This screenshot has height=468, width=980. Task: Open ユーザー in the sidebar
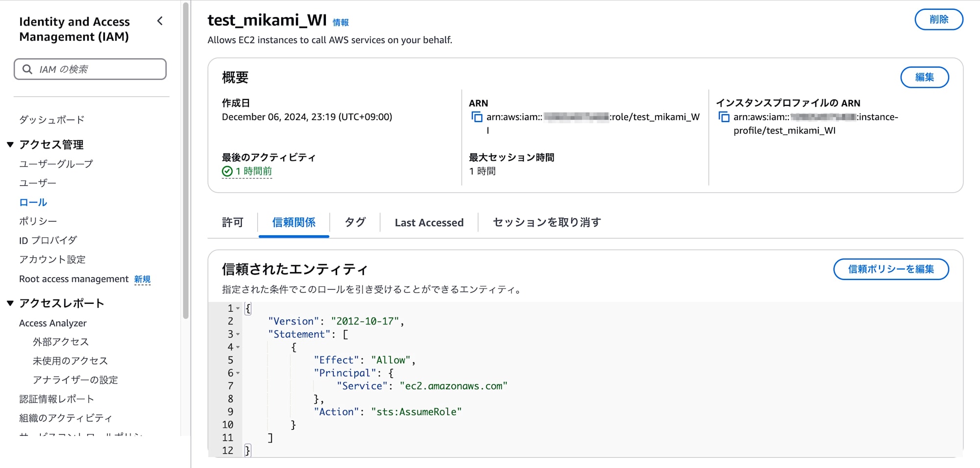click(38, 183)
